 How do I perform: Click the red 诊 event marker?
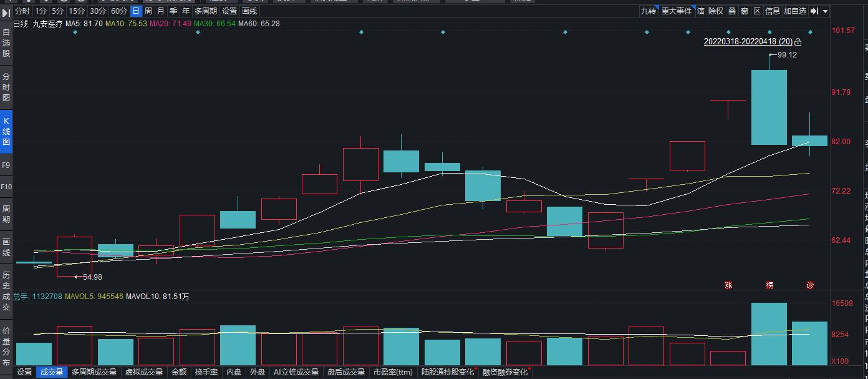pos(810,285)
